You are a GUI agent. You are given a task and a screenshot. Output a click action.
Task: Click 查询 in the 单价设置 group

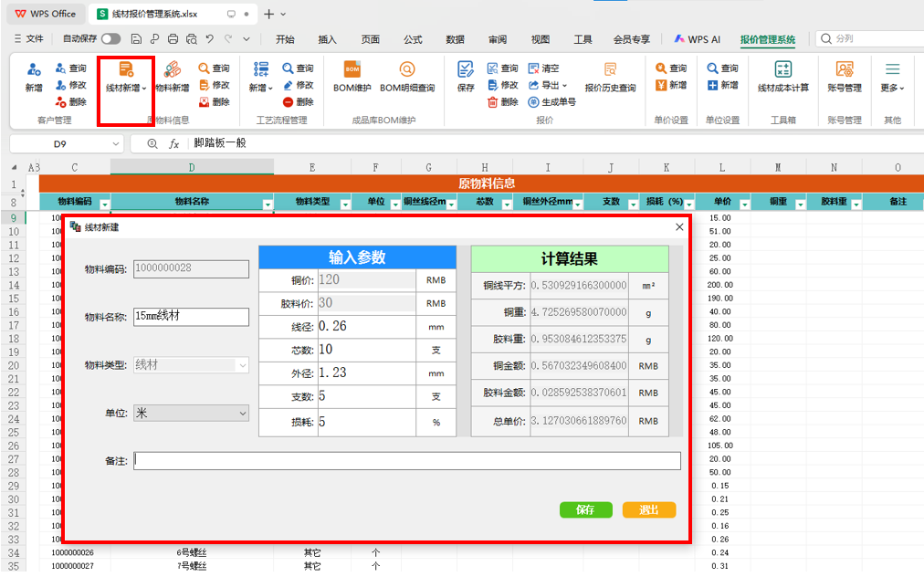coord(671,68)
